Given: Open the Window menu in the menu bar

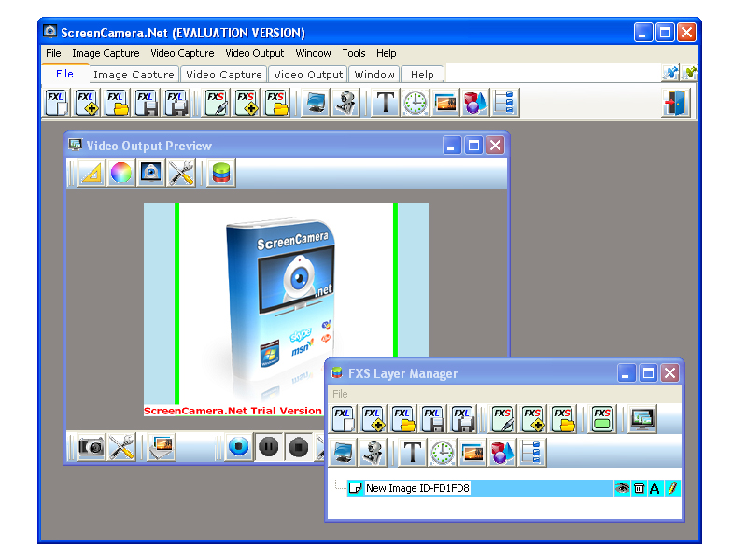Looking at the screenshot, I should click(313, 53).
